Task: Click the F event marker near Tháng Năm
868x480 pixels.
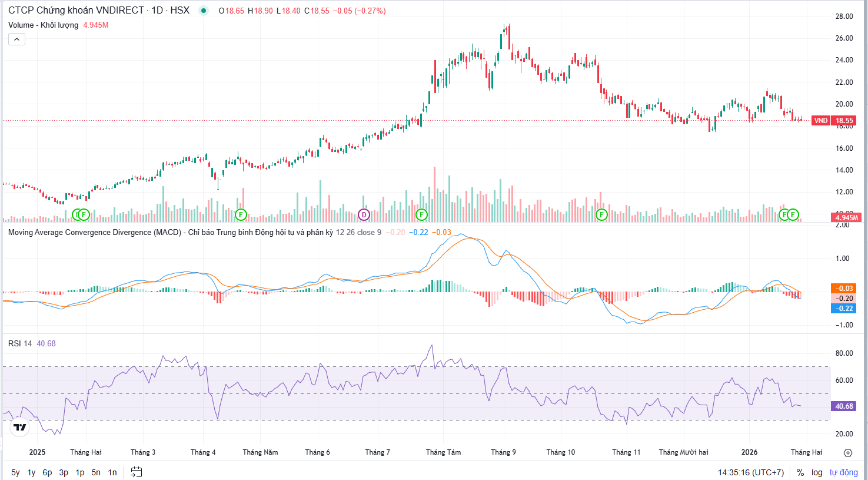Action: [241, 215]
